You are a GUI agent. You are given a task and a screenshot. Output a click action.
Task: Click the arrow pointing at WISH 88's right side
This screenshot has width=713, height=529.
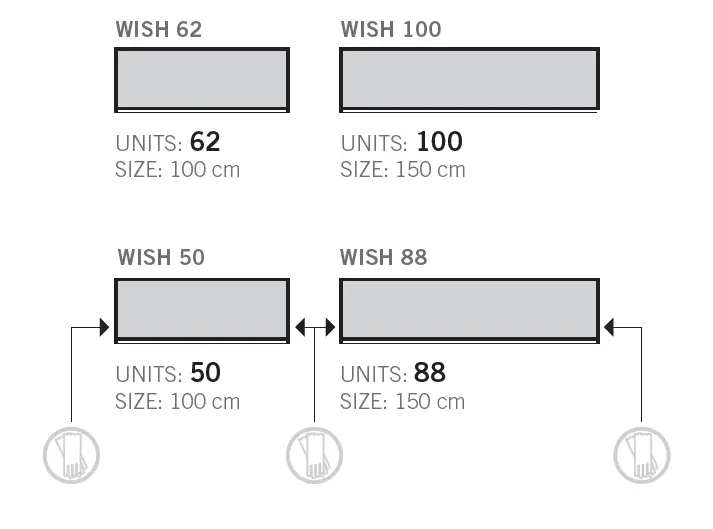click(x=611, y=326)
